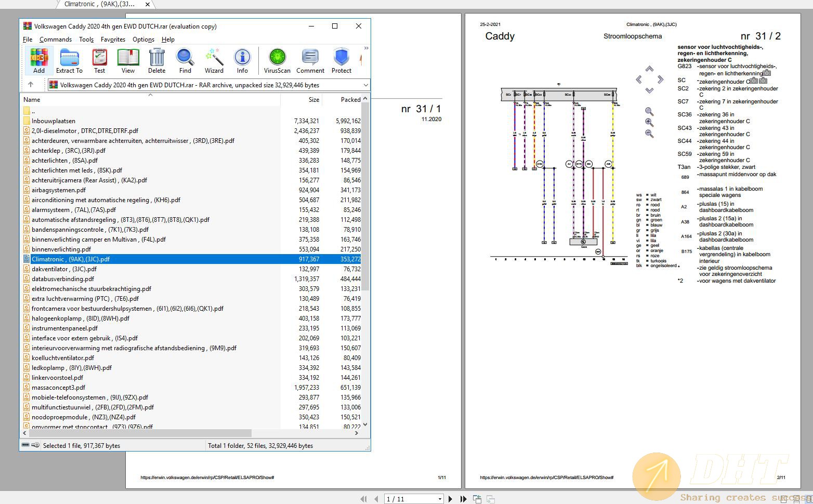The width and height of the screenshot is (813, 504).
Task: Click the diagram pan-left arrow
Action: [639, 79]
